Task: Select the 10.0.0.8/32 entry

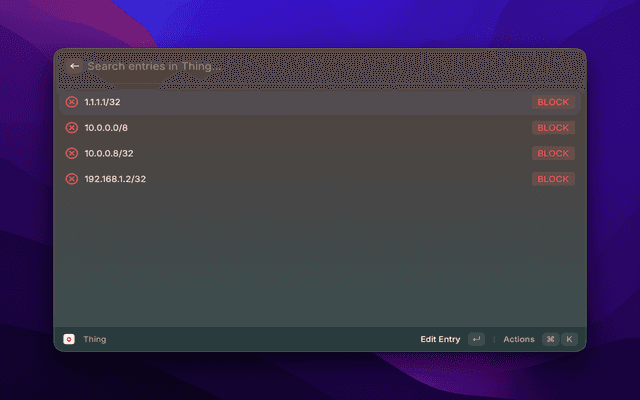Action: click(x=320, y=153)
